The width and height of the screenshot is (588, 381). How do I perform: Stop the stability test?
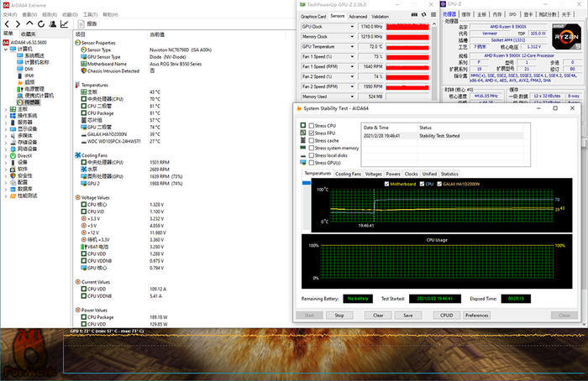click(x=339, y=316)
